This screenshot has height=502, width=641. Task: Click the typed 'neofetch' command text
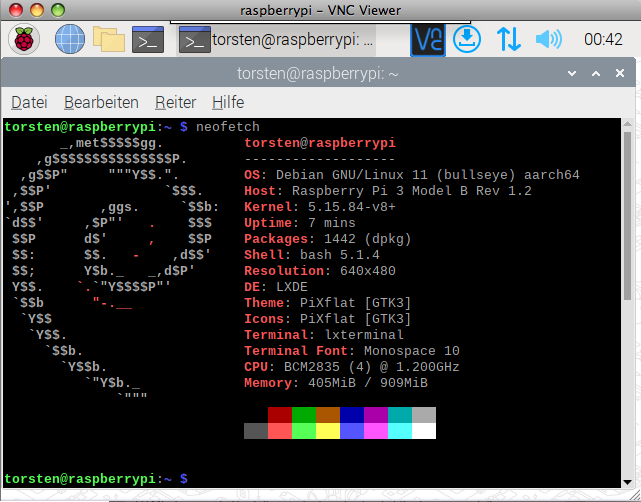coord(228,127)
